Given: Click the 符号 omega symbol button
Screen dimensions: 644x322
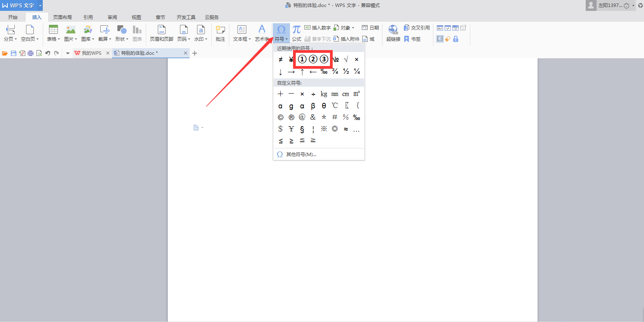Looking at the screenshot, I should [281, 30].
